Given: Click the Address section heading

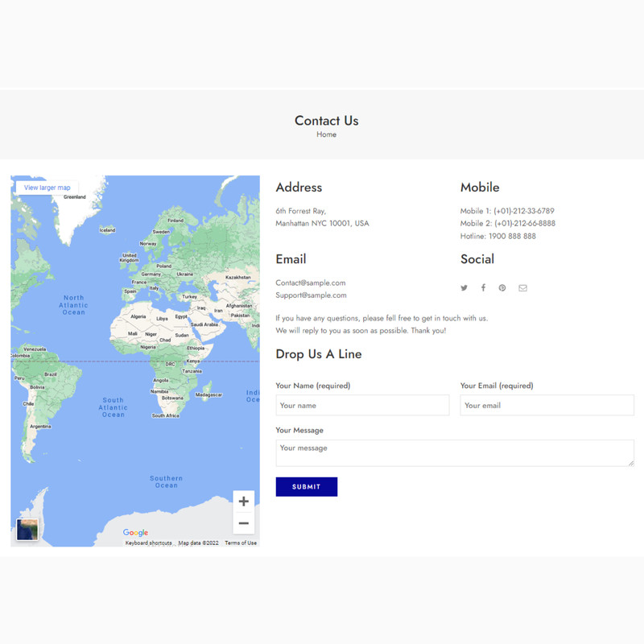Looking at the screenshot, I should [299, 188].
